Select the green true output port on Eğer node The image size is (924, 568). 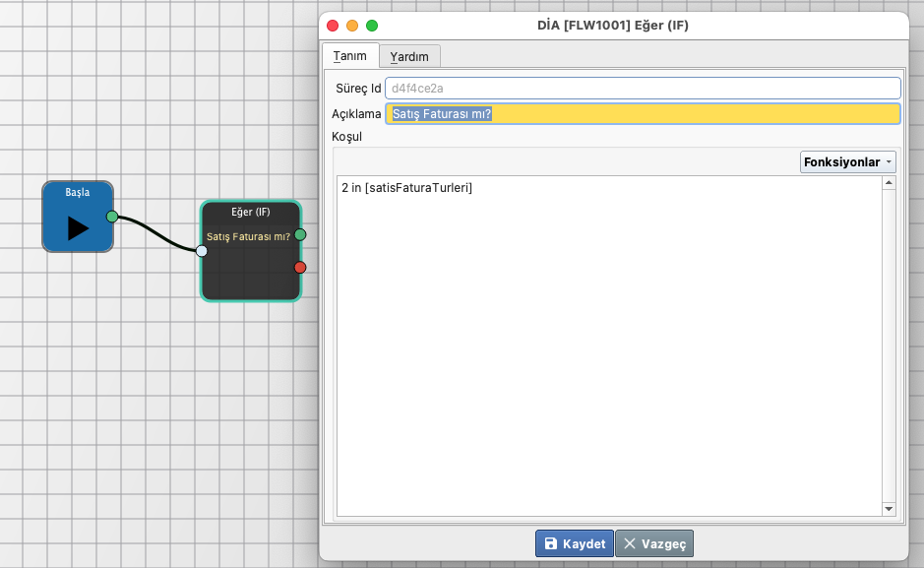(x=300, y=234)
